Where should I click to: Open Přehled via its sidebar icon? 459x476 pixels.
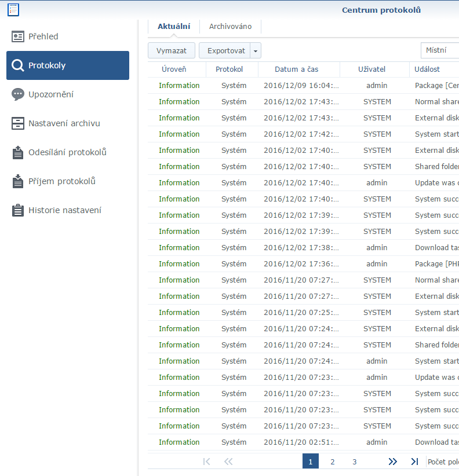(18, 36)
